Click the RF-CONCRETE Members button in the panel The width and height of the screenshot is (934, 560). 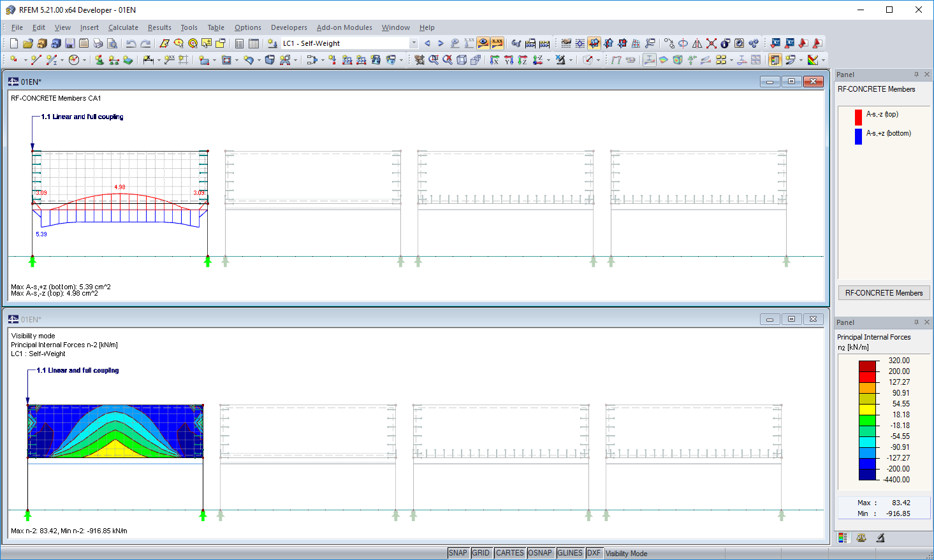pos(884,292)
